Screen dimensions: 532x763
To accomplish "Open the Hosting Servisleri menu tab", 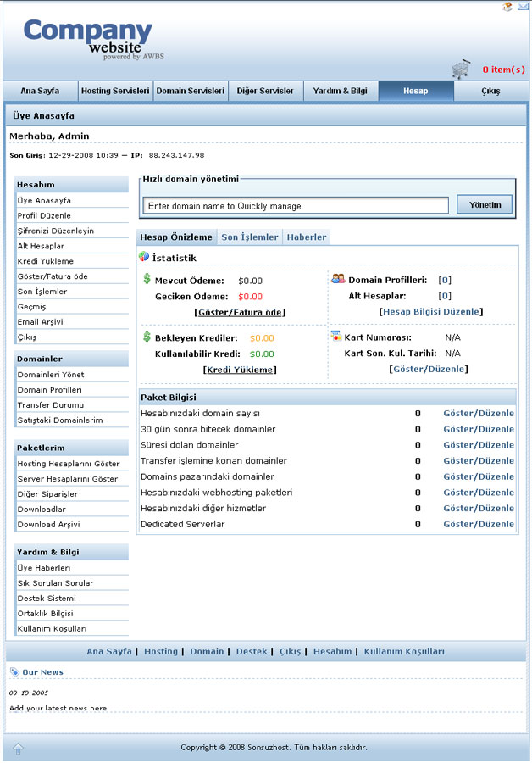I will tap(115, 91).
